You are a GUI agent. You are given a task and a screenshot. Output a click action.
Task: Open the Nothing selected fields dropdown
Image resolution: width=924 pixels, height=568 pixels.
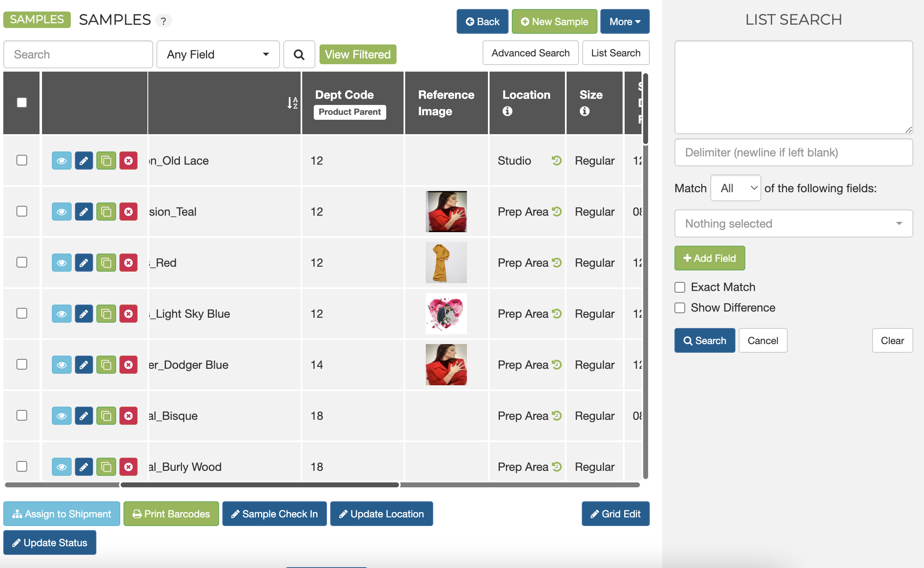point(793,223)
